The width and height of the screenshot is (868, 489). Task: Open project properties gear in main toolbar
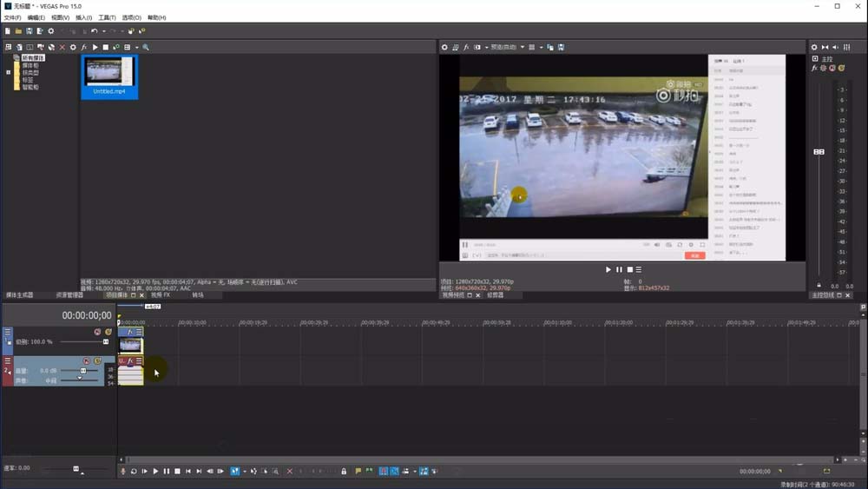point(51,31)
